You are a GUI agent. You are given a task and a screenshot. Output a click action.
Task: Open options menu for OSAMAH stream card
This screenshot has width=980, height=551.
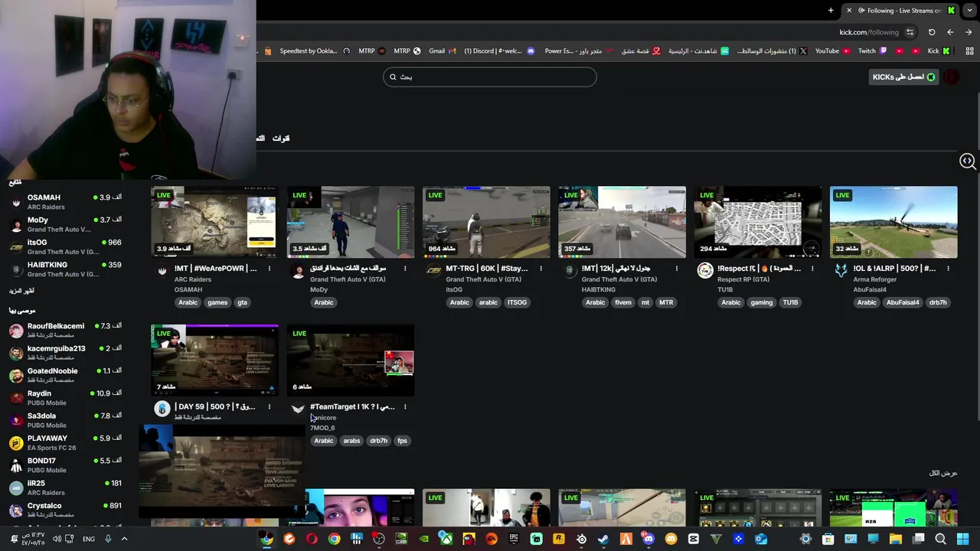(x=269, y=269)
